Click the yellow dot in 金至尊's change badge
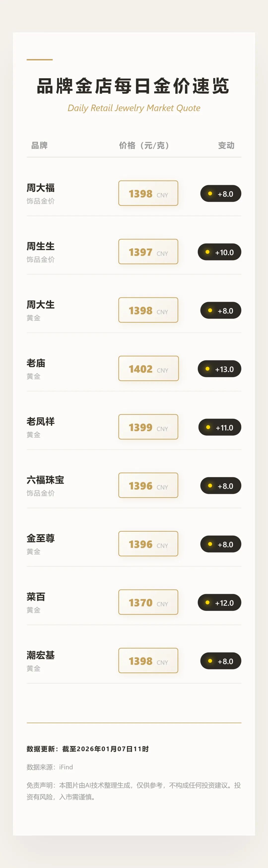Image resolution: width=268 pixels, height=868 pixels. (210, 544)
